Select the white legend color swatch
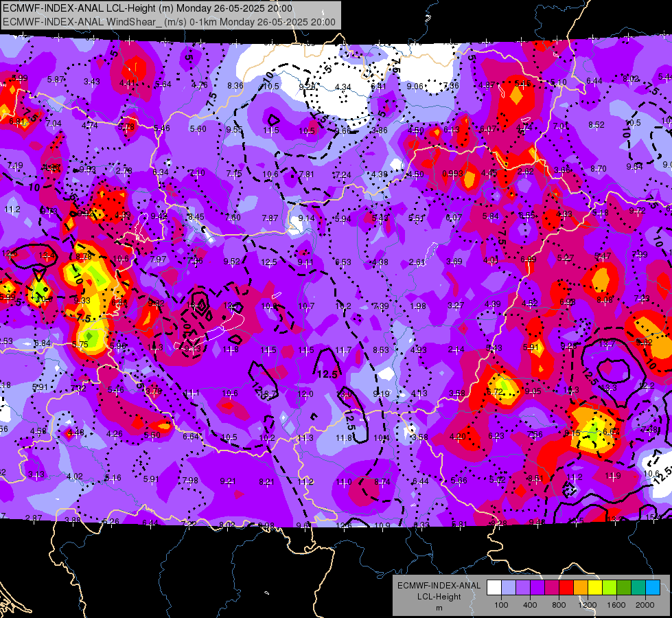The height and width of the screenshot is (618, 672). pyautogui.click(x=494, y=588)
